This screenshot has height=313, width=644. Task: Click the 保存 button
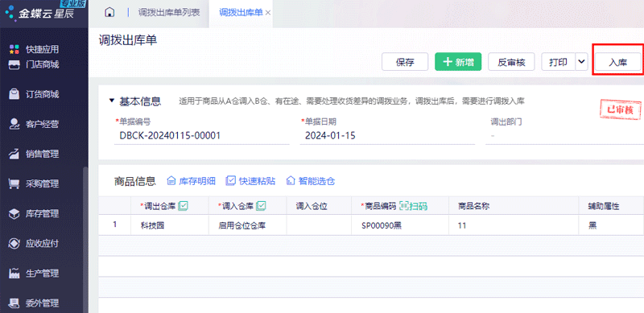[x=405, y=62]
